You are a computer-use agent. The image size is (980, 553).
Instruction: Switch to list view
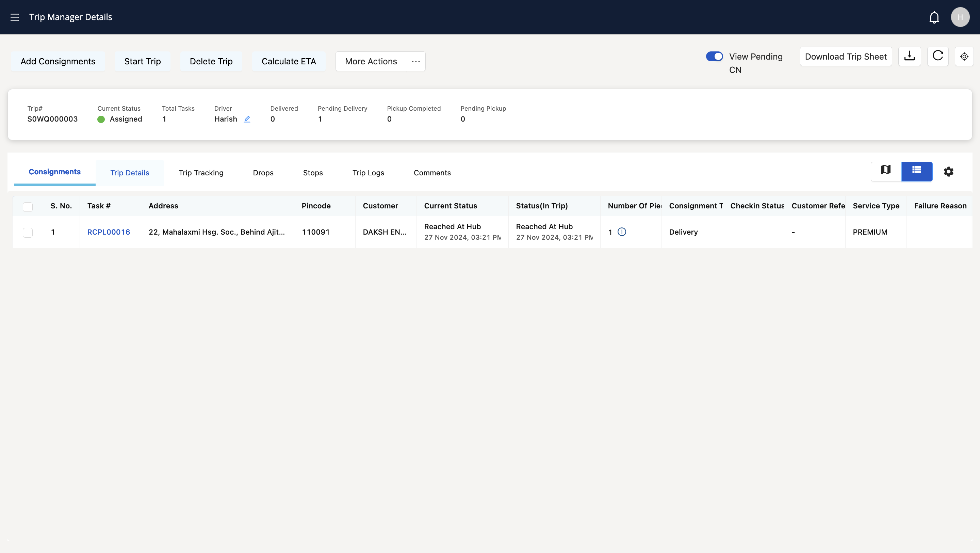pyautogui.click(x=917, y=171)
